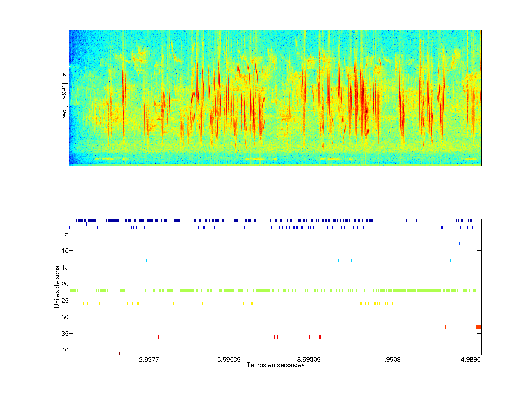The width and height of the screenshot is (532, 399).
Task: Click the y-axis tick label 35
Action: (65, 334)
